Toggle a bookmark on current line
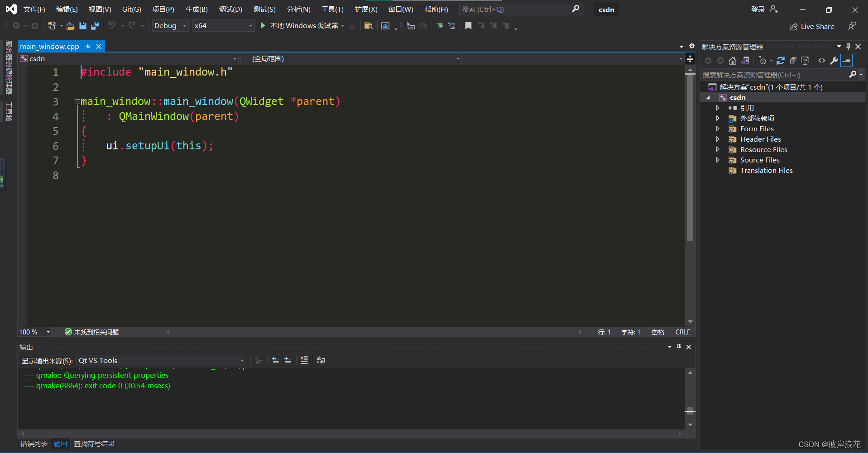 pyautogui.click(x=469, y=26)
